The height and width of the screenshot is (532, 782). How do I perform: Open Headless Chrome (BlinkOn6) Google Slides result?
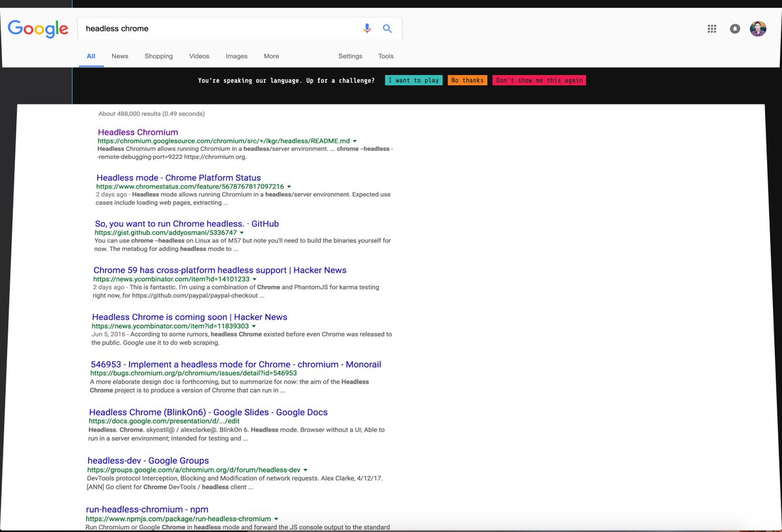click(x=209, y=412)
